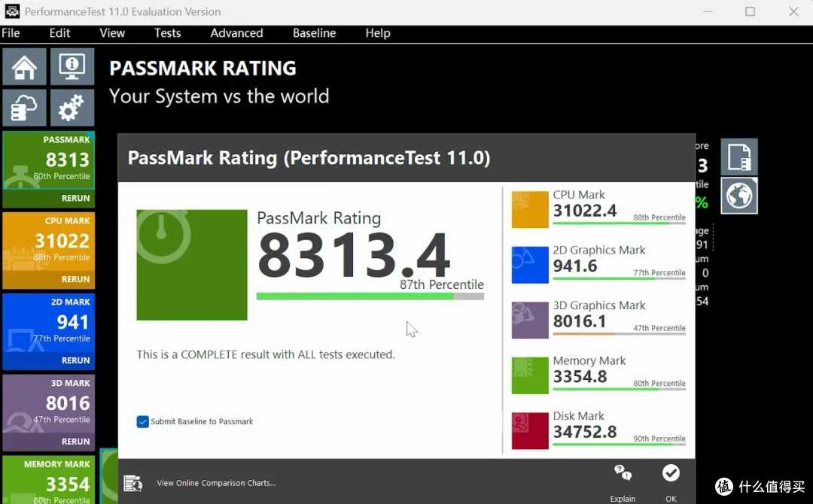Open the Edit menu
The image size is (813, 504).
[59, 33]
